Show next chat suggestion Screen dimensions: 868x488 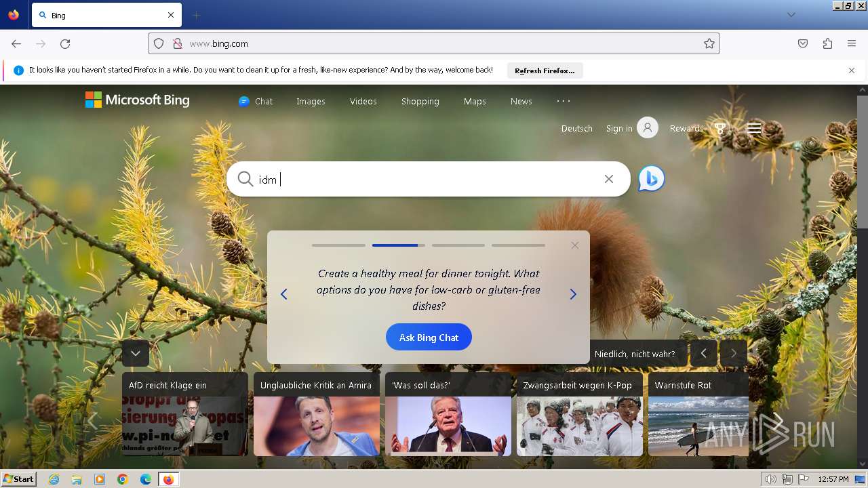point(573,294)
